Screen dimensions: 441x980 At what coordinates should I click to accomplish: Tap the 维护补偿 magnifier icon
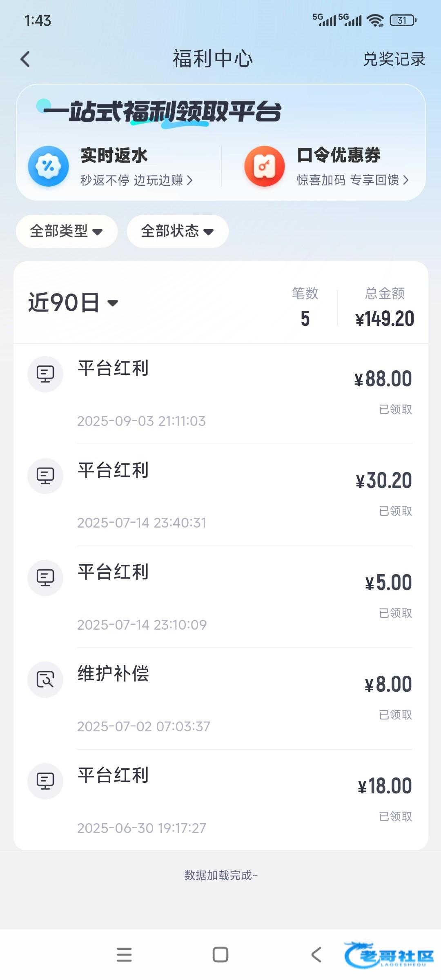pyautogui.click(x=45, y=679)
